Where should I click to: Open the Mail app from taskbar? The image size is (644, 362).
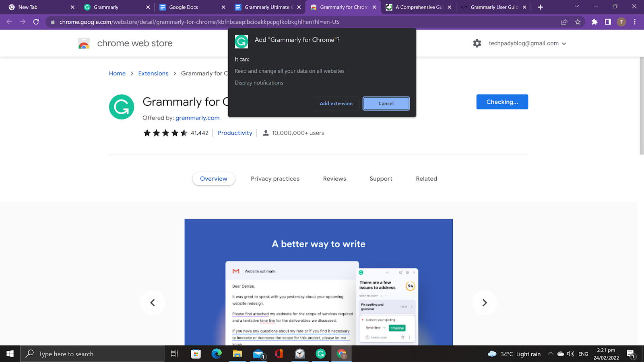click(258, 354)
